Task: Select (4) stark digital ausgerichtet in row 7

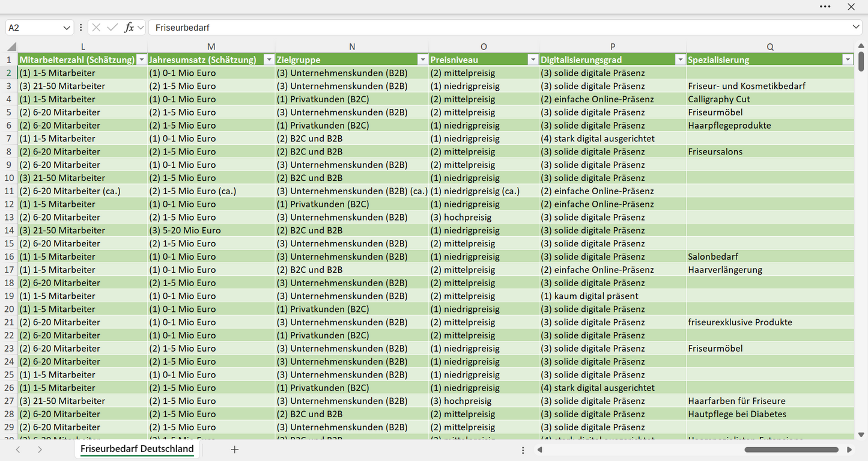Action: (613, 138)
